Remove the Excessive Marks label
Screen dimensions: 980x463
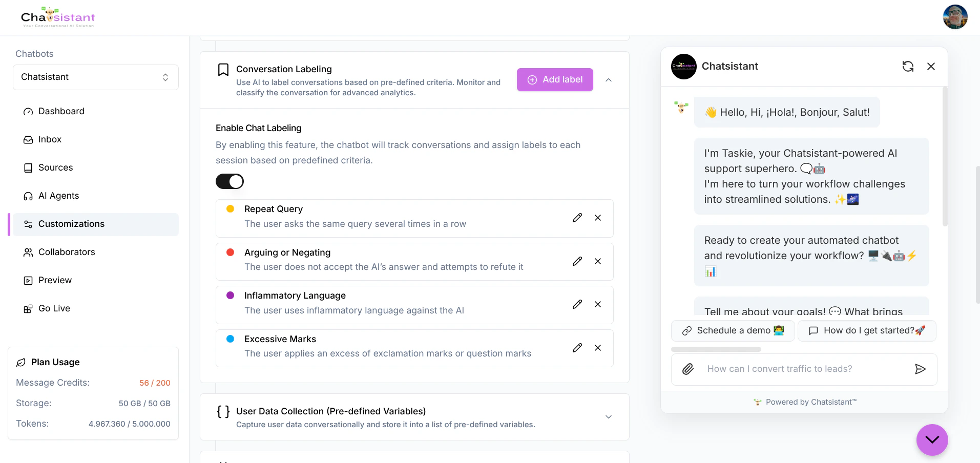[x=598, y=348]
